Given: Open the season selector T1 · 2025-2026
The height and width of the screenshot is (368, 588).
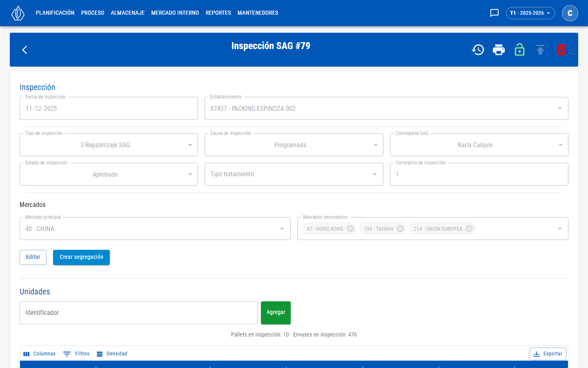Looking at the screenshot, I should [x=530, y=13].
